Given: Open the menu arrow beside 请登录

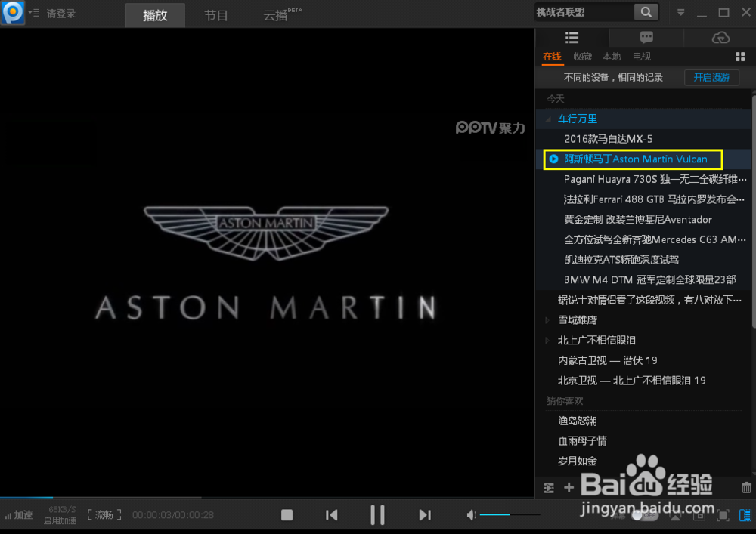Looking at the screenshot, I should [33, 13].
